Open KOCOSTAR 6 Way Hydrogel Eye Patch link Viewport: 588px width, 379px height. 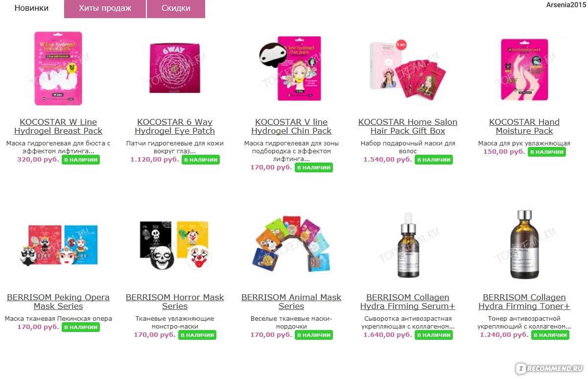[x=175, y=126]
